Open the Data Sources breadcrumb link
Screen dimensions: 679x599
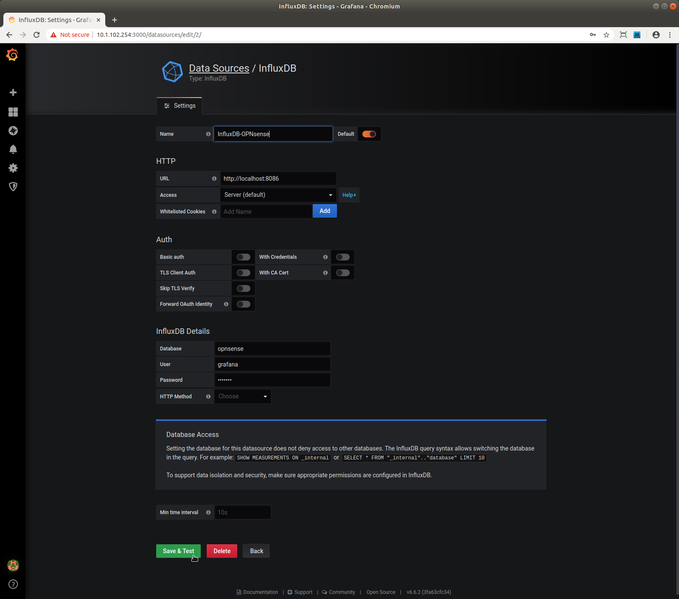pos(219,68)
